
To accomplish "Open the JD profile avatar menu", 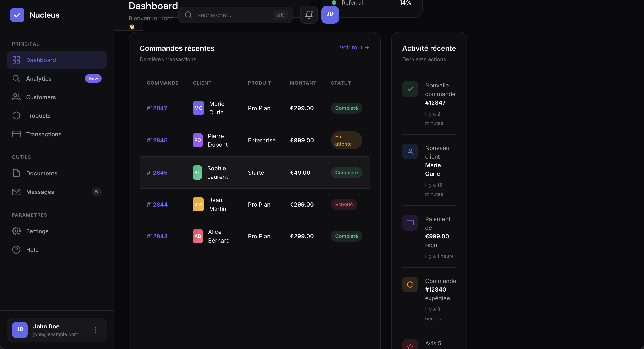I will click(330, 15).
